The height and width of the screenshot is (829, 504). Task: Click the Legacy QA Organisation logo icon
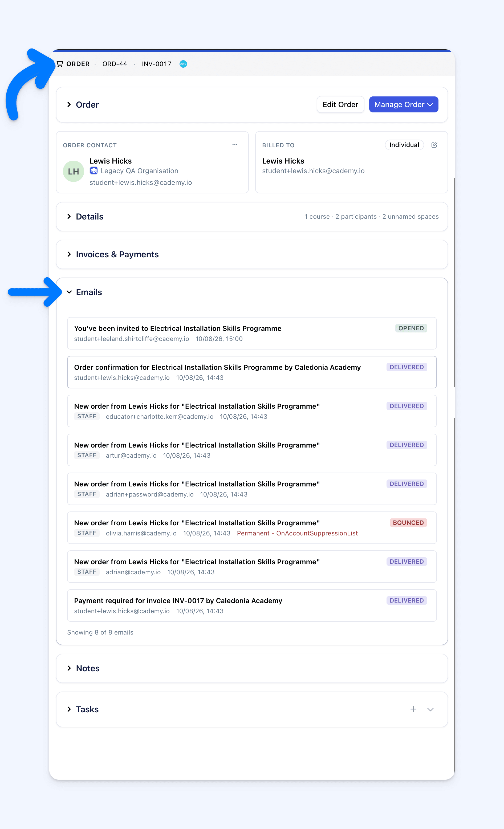click(94, 170)
